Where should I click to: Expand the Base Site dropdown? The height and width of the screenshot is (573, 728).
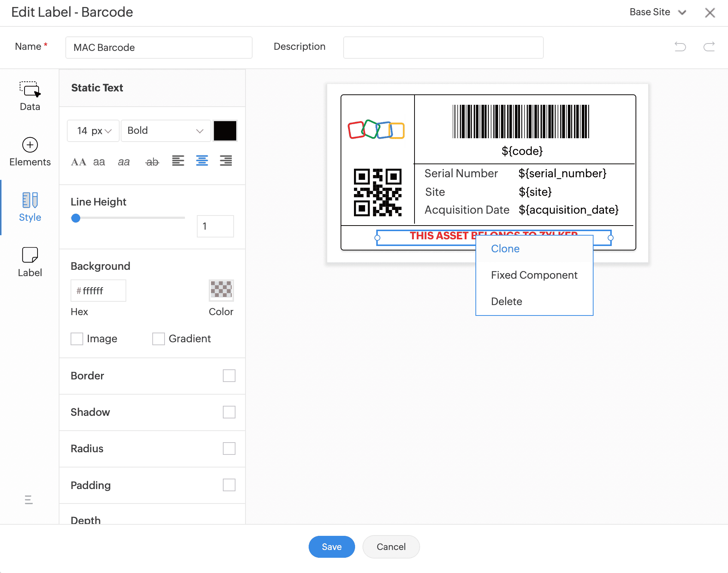657,12
